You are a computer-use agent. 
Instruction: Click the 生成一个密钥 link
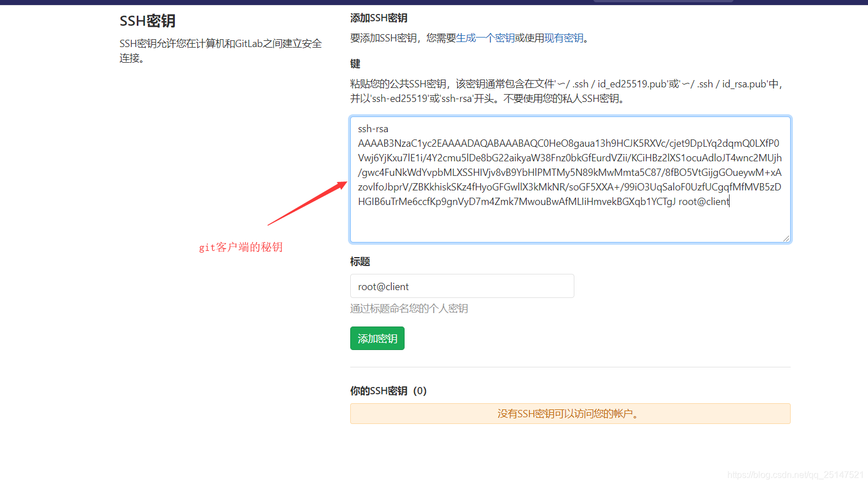tap(484, 38)
